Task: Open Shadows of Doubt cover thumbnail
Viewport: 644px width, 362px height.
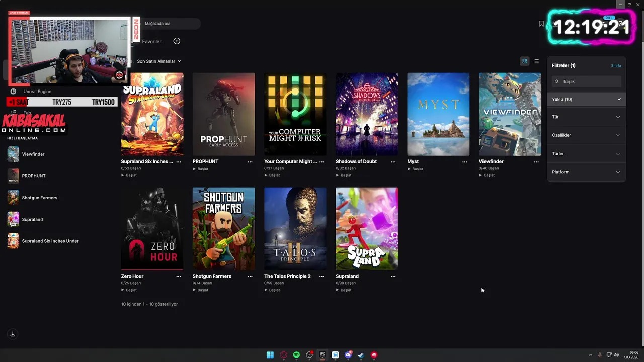Action: tap(367, 114)
